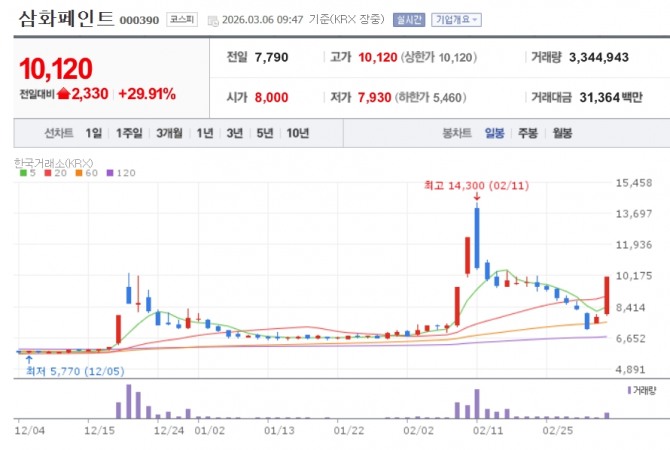Click the 시가 value 8,000
Screen dimensions: 670x450
point(271,97)
